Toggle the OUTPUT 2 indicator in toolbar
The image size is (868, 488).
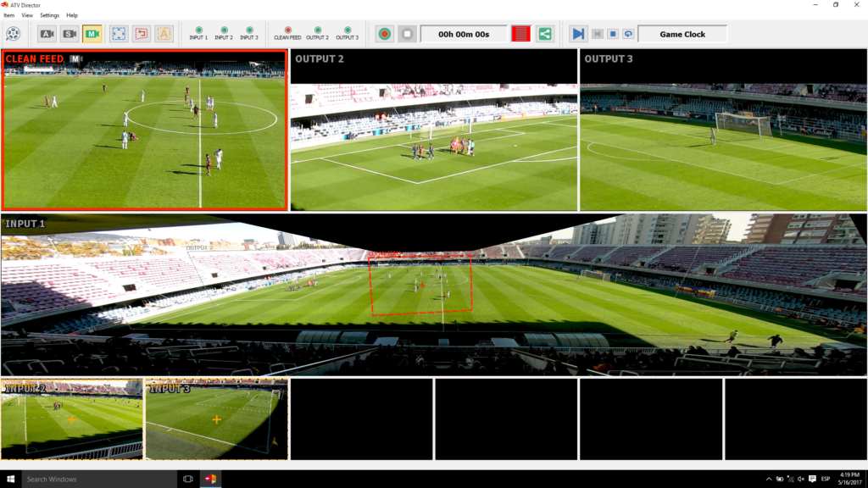[x=317, y=33]
